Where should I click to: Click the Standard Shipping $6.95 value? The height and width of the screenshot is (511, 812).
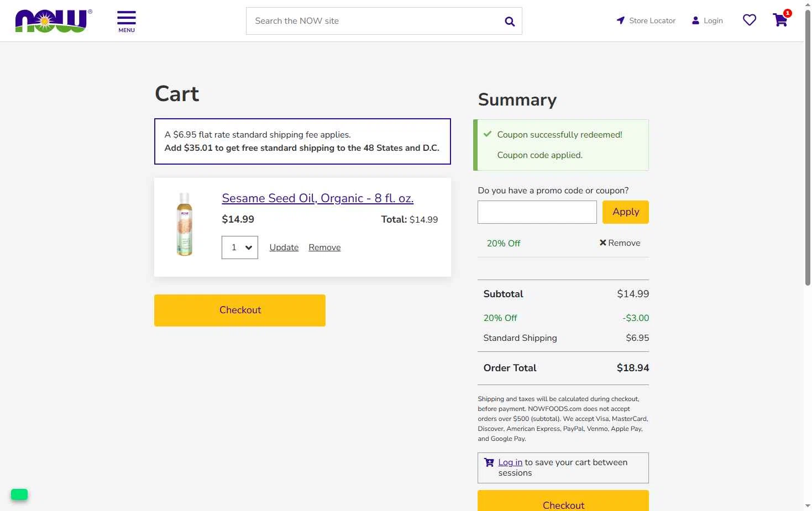(637, 338)
